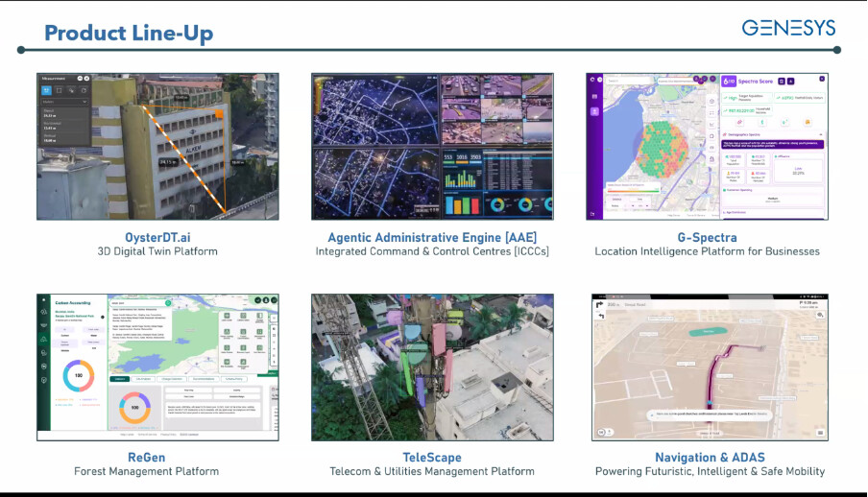Click the orange measurement endpoint on the building

coord(218,114)
